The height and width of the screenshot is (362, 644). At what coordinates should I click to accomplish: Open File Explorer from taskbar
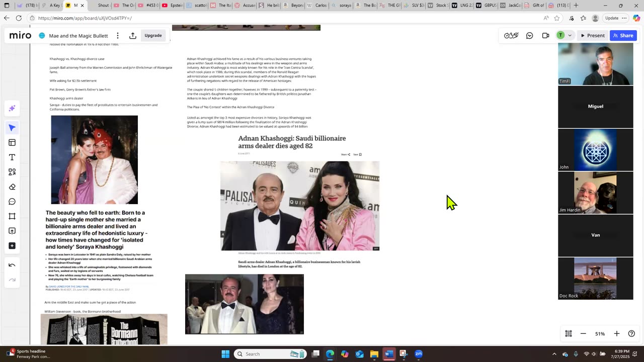pos(374,354)
